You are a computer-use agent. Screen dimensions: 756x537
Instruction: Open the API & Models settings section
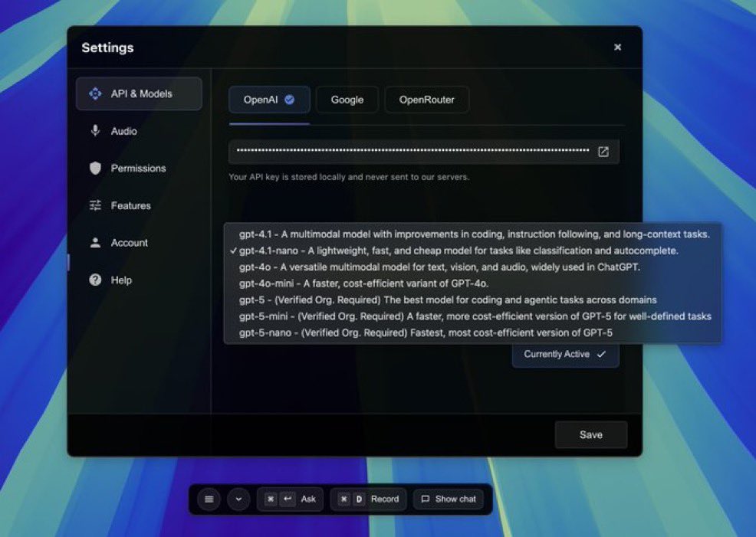point(139,93)
